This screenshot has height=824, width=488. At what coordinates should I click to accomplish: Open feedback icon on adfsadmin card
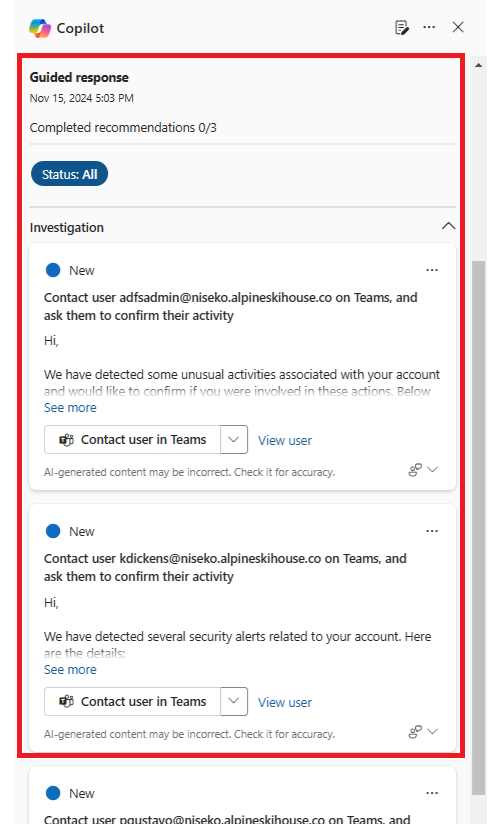(x=415, y=470)
